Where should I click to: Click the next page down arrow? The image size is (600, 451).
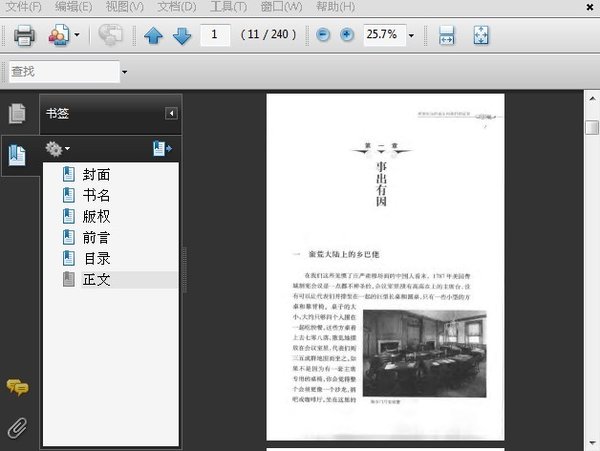click(x=181, y=36)
